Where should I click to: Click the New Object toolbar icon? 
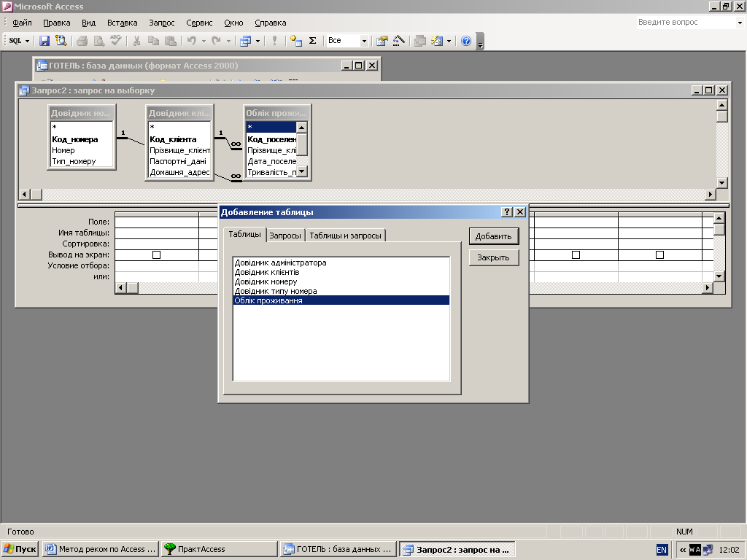[x=437, y=41]
